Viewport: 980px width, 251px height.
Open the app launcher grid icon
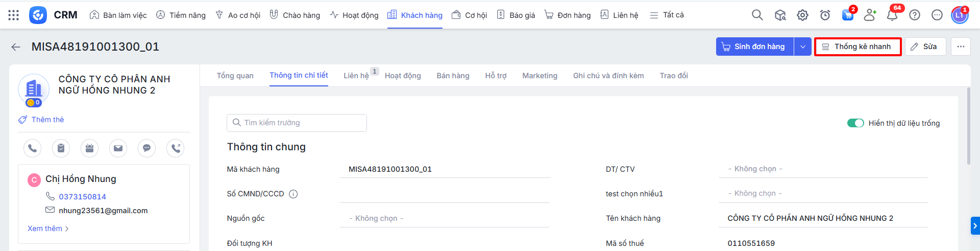point(14,15)
